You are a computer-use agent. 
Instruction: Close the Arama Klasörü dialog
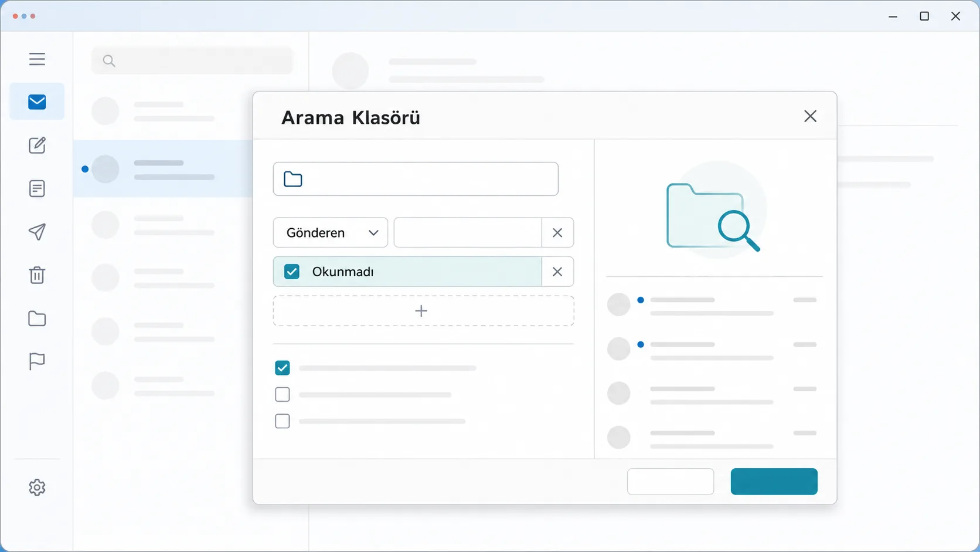click(x=810, y=116)
